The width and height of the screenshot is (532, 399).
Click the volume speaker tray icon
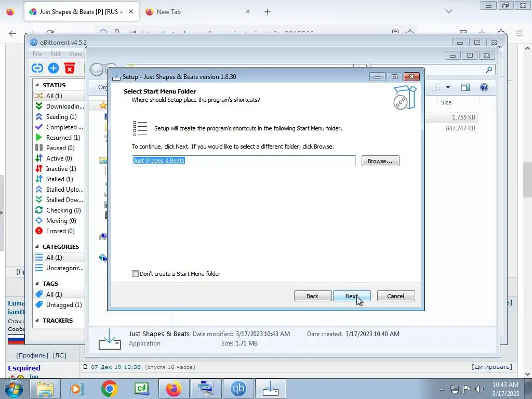(480, 389)
